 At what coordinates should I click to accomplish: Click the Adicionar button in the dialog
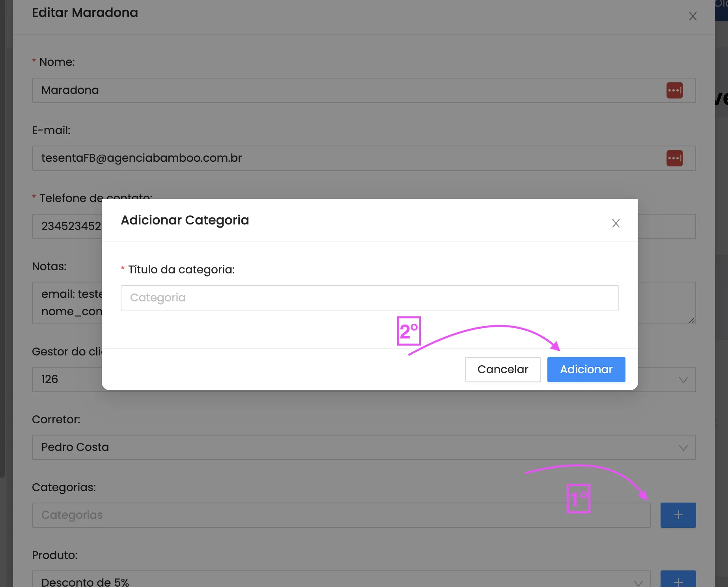point(586,369)
